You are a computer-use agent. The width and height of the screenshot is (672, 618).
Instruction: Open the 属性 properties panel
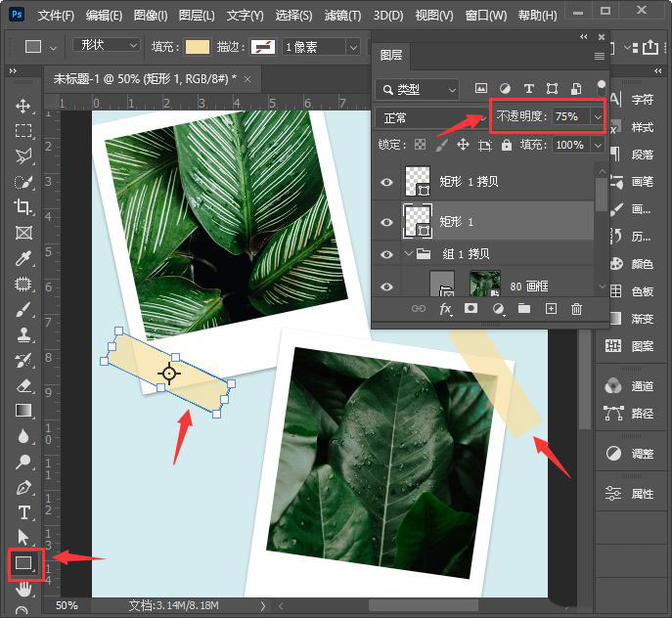(x=631, y=494)
